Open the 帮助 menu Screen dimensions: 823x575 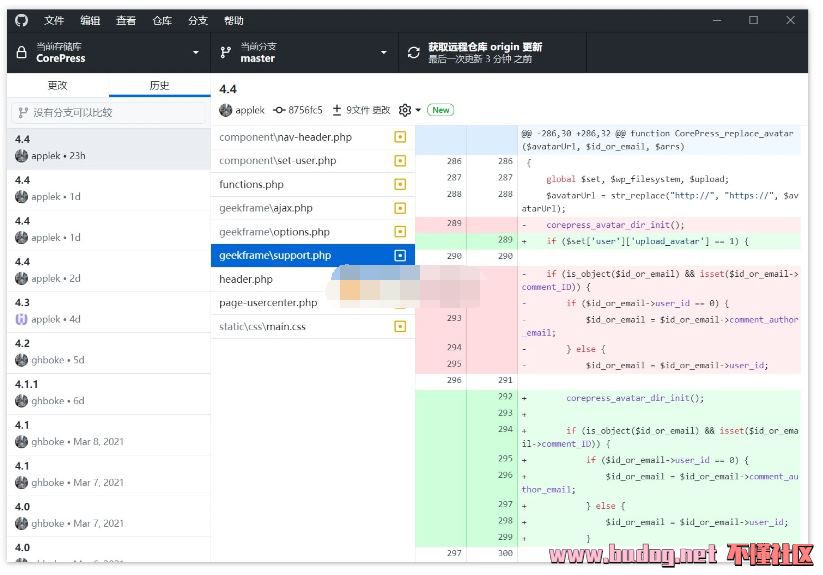(234, 20)
